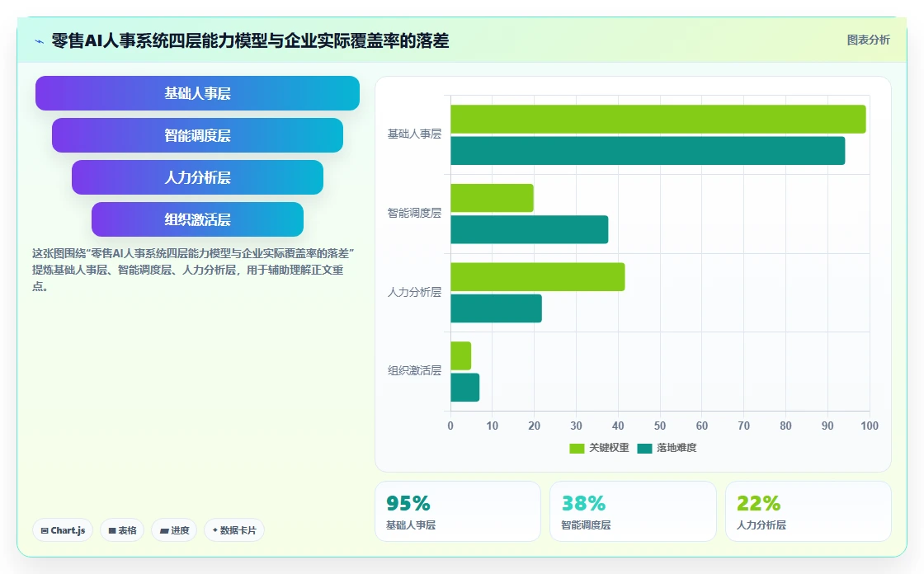This screenshot has height=574, width=924.
Task: Click the description paragraph below the funnel
Action: [x=193, y=270]
